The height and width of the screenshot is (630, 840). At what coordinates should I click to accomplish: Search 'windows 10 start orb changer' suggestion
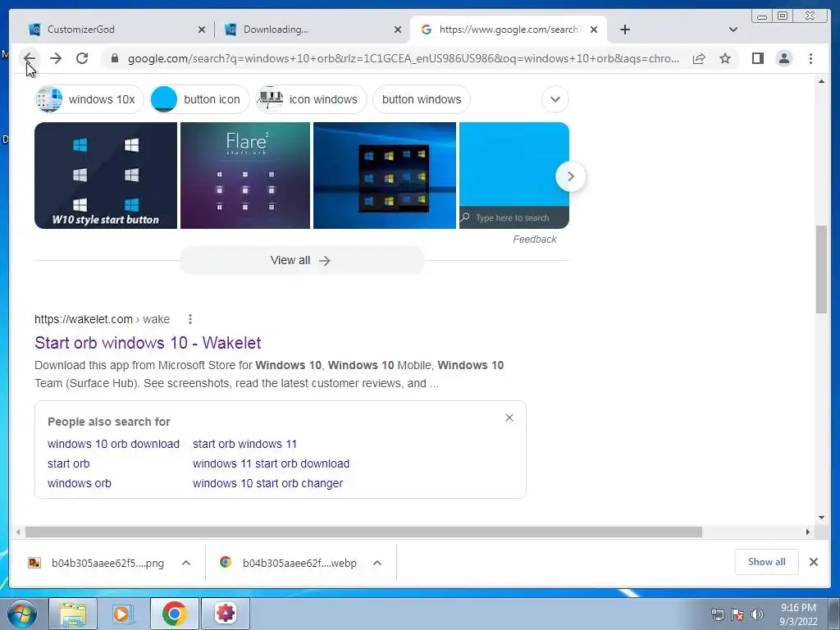coord(268,483)
